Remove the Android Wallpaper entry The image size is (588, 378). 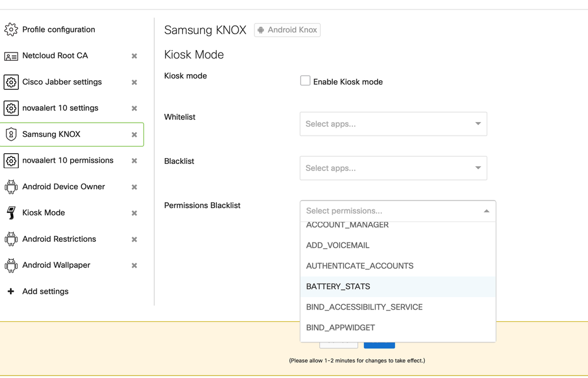click(x=134, y=265)
